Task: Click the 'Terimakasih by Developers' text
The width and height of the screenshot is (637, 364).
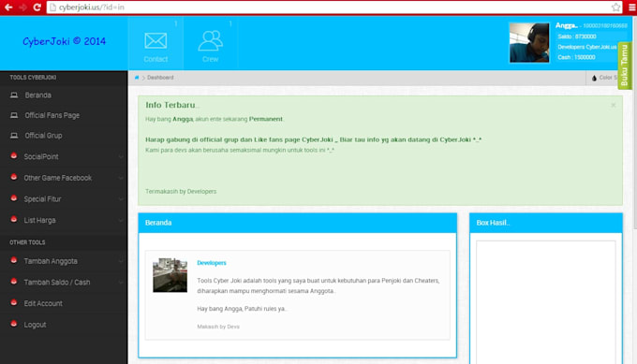Action: 181,192
